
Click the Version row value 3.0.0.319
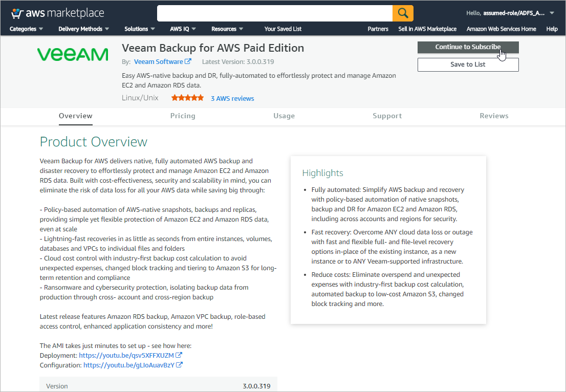(x=257, y=386)
